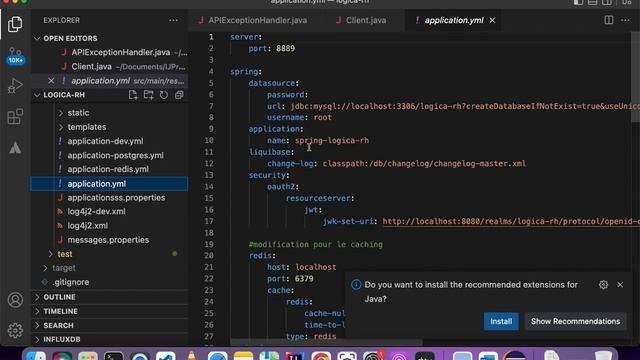Expand the target folder

pos(64,268)
